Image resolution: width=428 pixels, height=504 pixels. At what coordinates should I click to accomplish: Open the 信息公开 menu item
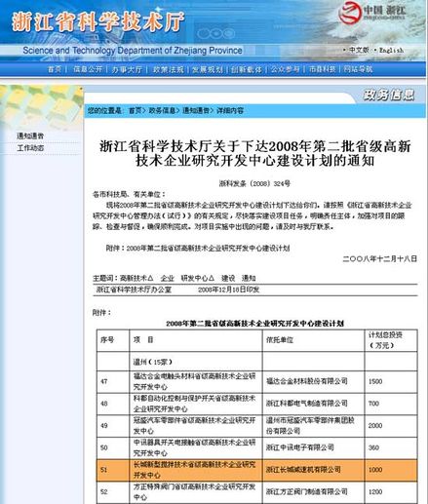88,69
